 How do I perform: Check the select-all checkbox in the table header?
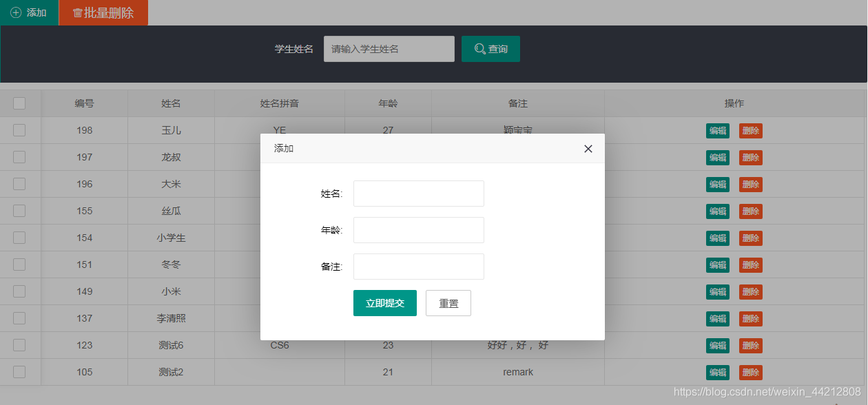tap(19, 103)
